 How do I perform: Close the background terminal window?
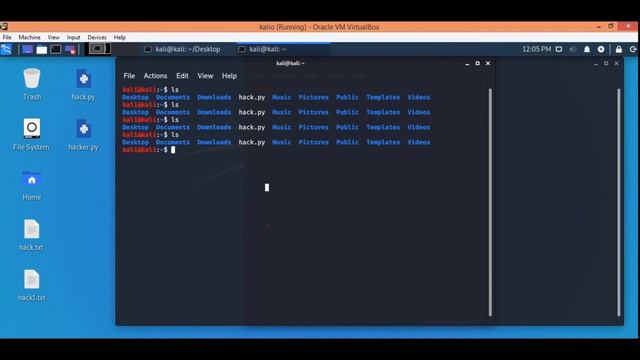[616, 63]
